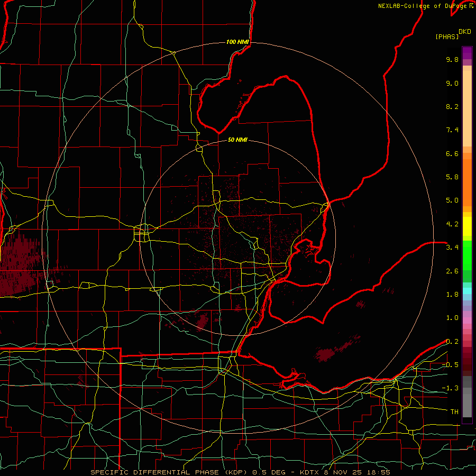This screenshot has height=476, width=476.
Task: Select the -0.5 value on the scale
Action: [x=450, y=365]
